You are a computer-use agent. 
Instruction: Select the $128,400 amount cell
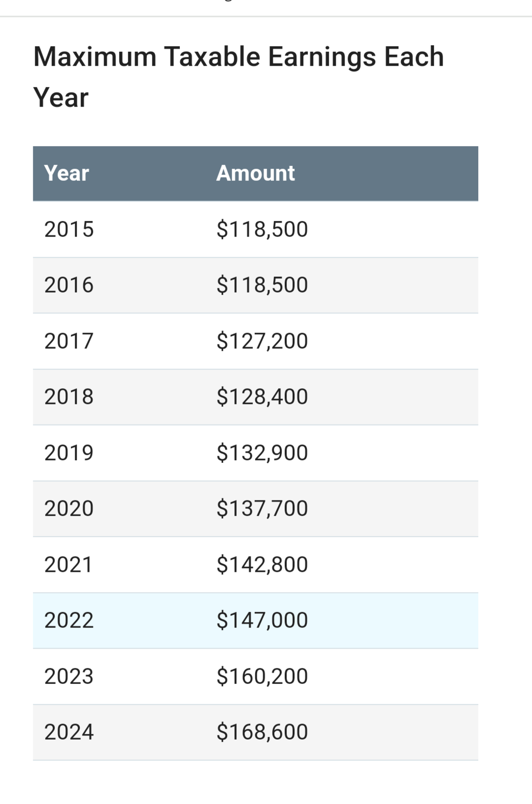pos(262,397)
